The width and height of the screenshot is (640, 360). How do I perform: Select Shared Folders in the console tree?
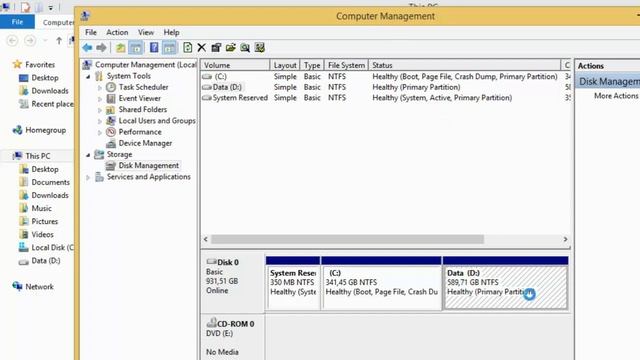coord(142,109)
